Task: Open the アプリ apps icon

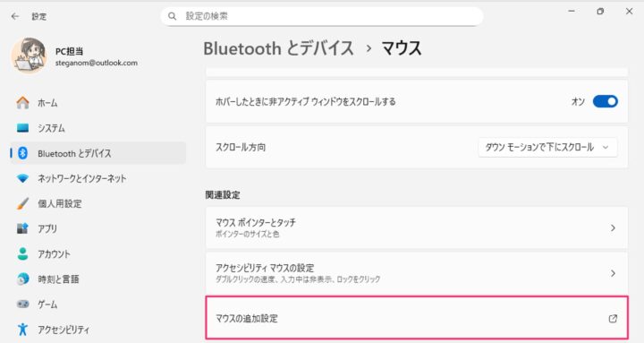Action: [22, 228]
